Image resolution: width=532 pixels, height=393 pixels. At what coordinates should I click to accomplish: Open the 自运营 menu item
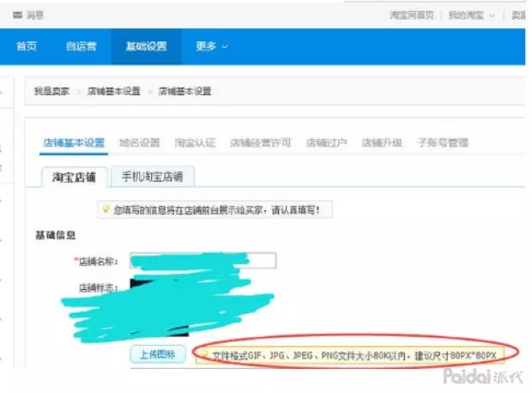(82, 46)
